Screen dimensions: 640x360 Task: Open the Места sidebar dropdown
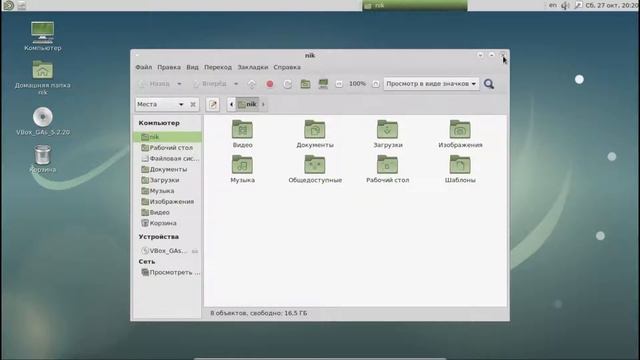[x=160, y=104]
